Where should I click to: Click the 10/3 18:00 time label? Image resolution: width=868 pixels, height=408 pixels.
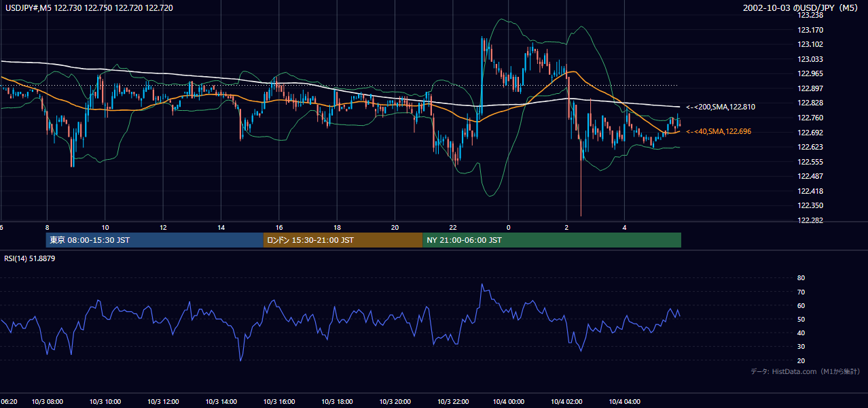click(x=338, y=402)
